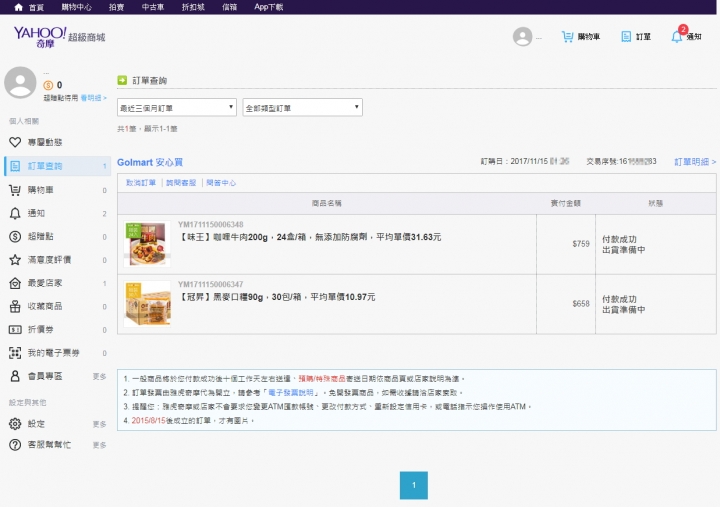Click 詢問客服 link
This screenshot has width=720, height=507.
click(x=181, y=183)
